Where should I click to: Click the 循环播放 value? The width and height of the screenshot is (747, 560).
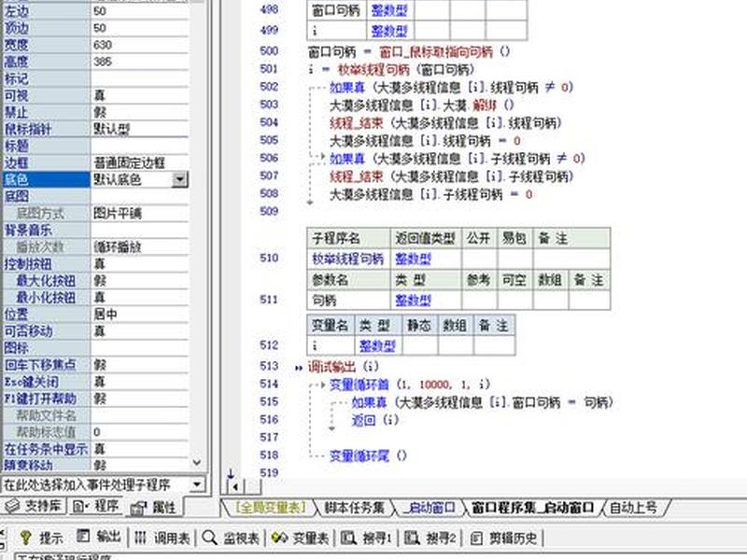tap(118, 247)
